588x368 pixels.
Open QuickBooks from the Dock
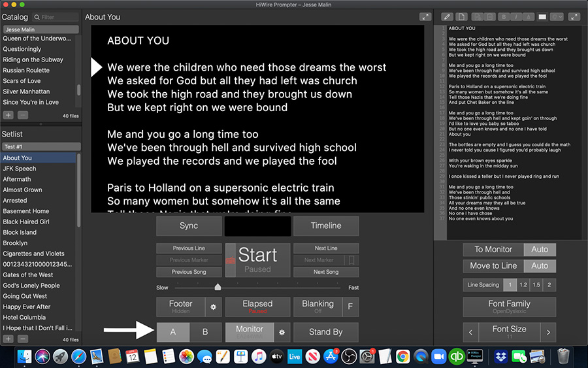457,356
